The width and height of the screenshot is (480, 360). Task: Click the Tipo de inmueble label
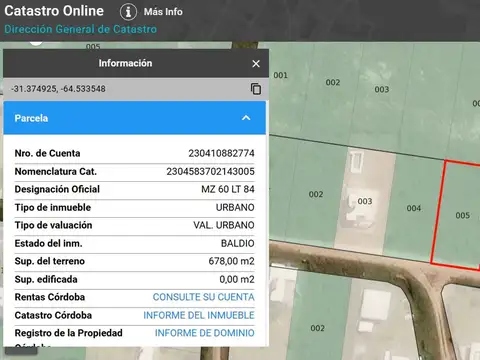[x=53, y=207]
